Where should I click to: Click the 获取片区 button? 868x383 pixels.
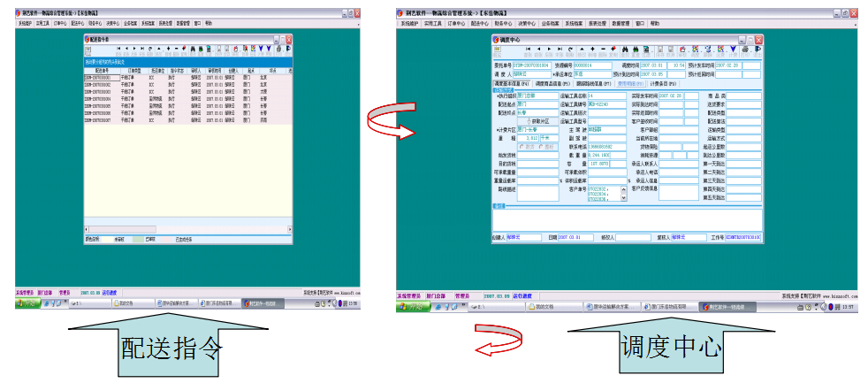coord(538,121)
